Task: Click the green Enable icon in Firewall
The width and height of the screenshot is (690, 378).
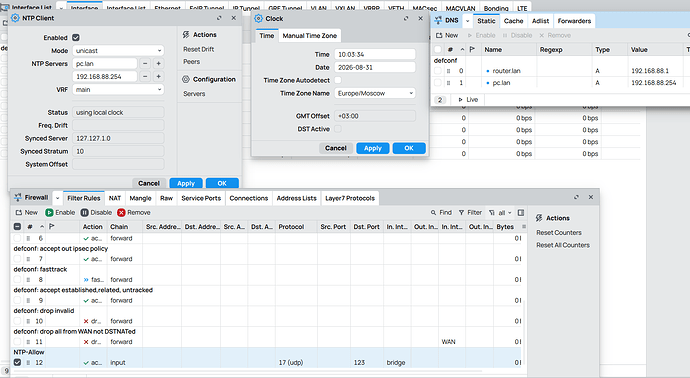Action: [49, 213]
